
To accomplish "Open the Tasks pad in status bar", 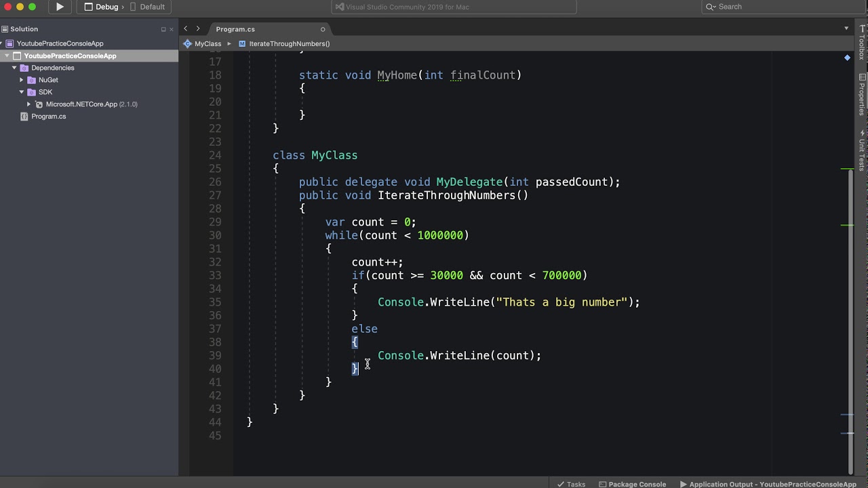I will (571, 484).
